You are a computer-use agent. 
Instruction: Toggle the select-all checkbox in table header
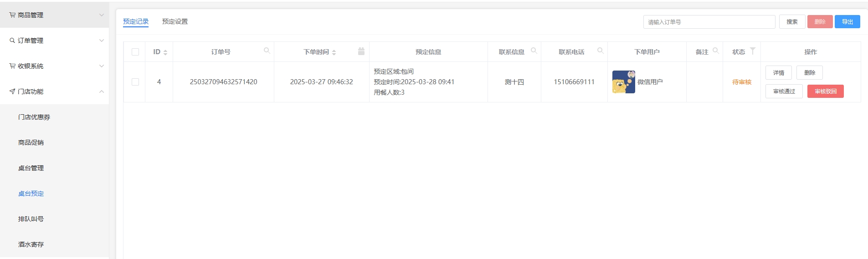point(135,52)
